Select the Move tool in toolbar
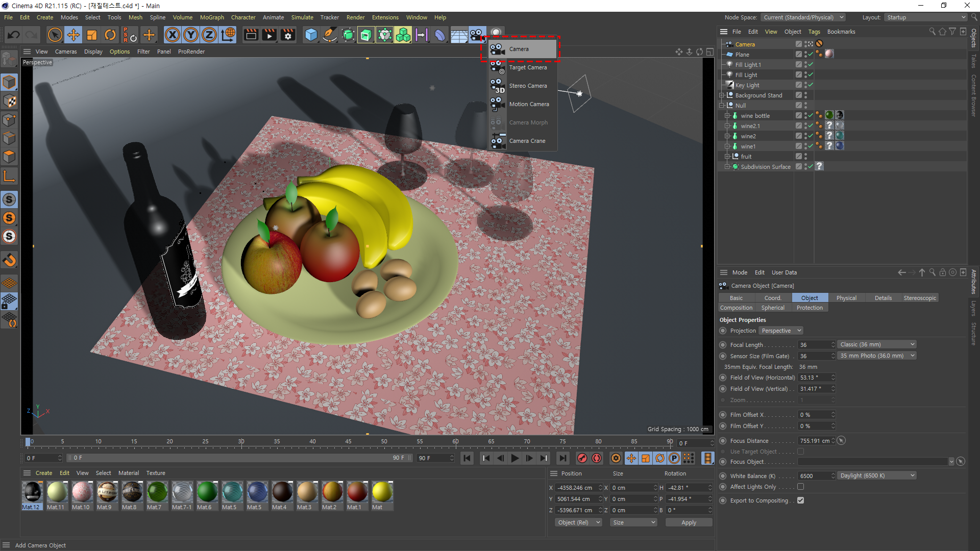 tap(73, 35)
